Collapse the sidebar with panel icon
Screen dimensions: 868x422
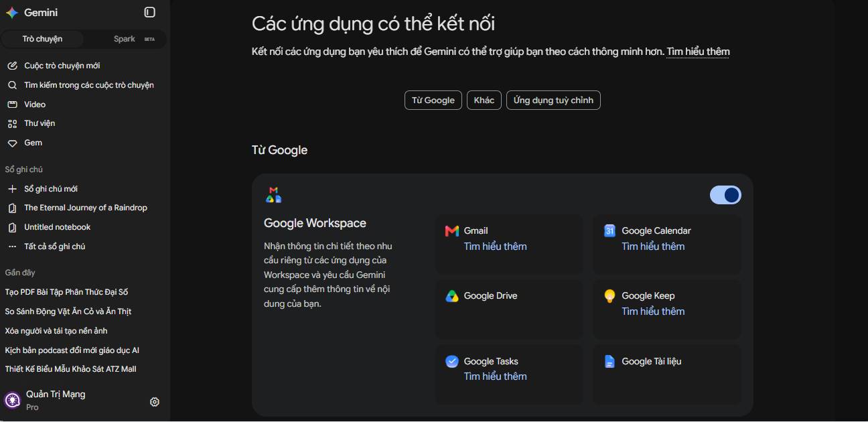(150, 12)
